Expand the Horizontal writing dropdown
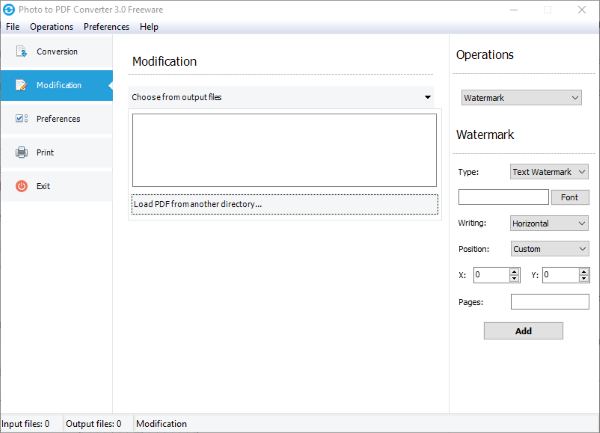Screen dimensions: 600x433 (x=549, y=224)
